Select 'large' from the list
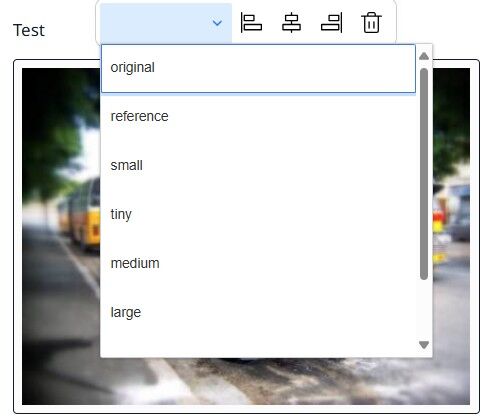Screen dimensions: 486x418 click(258, 312)
